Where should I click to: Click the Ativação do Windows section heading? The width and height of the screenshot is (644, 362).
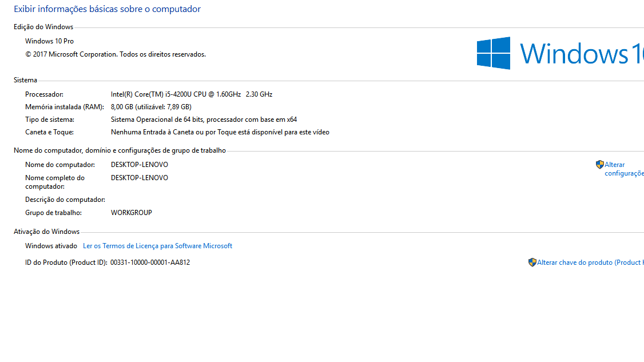pyautogui.click(x=46, y=232)
